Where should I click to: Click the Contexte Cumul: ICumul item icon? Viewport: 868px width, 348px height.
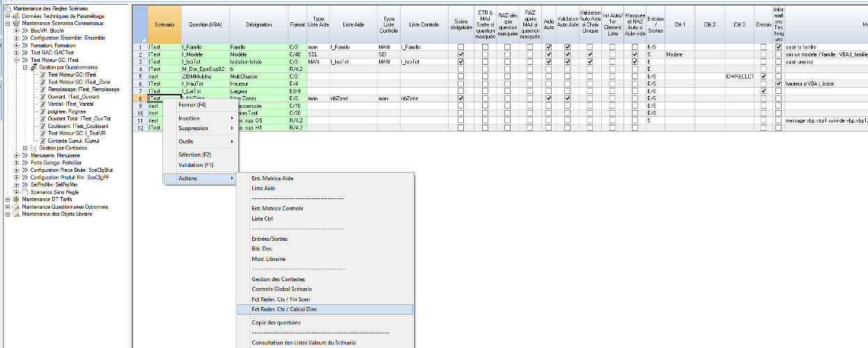click(x=42, y=141)
